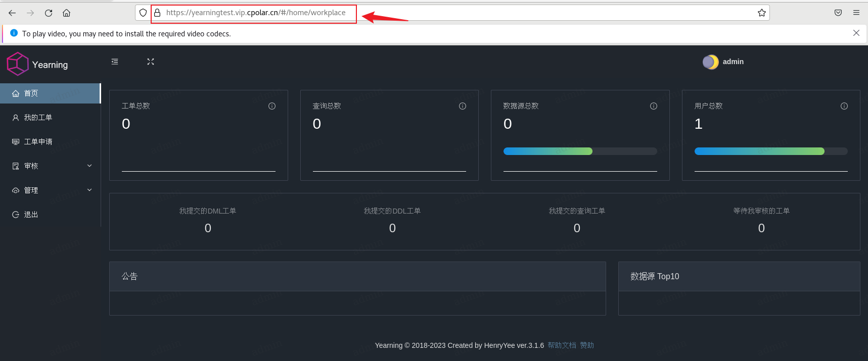
Task: Open the browser home page icon
Action: [x=66, y=13]
